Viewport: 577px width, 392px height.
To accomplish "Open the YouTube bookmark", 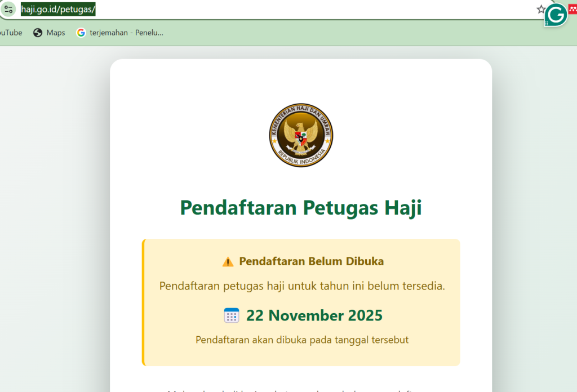I will (x=10, y=33).
